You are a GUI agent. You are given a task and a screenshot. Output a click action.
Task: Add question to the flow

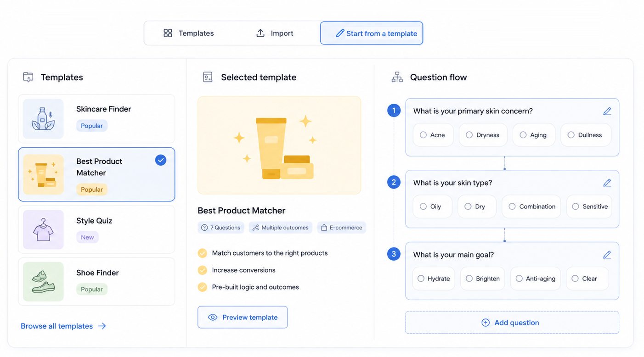point(512,323)
